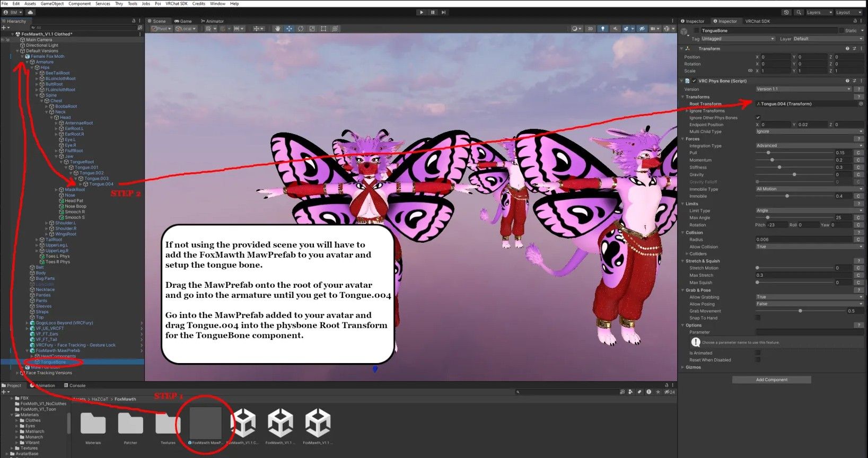Open VRC Phys Bone component options menu
Image resolution: width=868 pixels, height=458 pixels.
coord(861,81)
